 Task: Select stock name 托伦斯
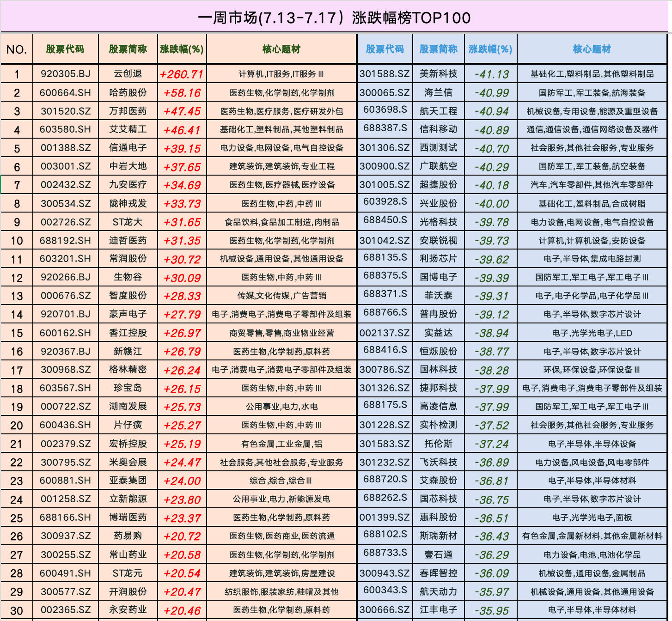[439, 444]
